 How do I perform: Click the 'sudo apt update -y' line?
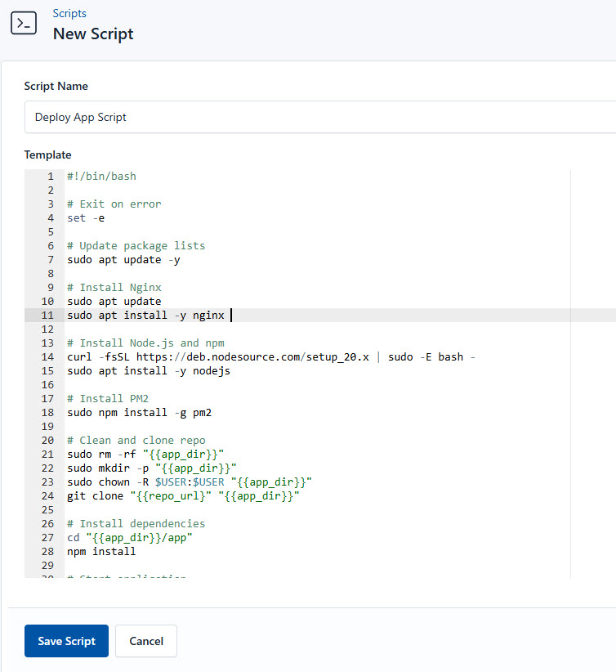point(123,260)
